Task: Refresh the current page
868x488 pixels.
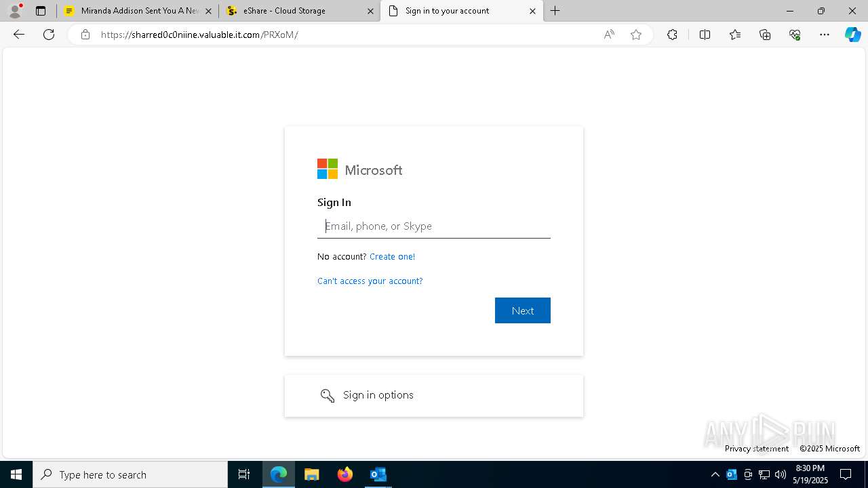Action: (x=49, y=35)
